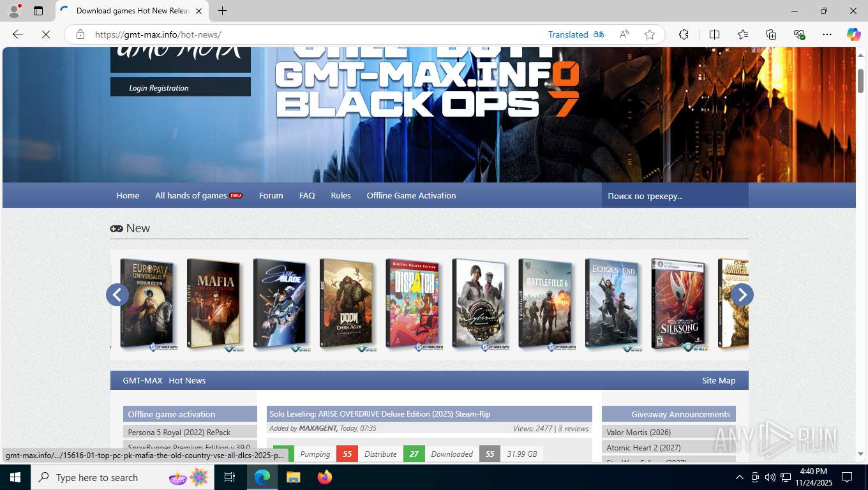Open the Site Map link
This screenshot has height=490, width=868.
pos(719,380)
